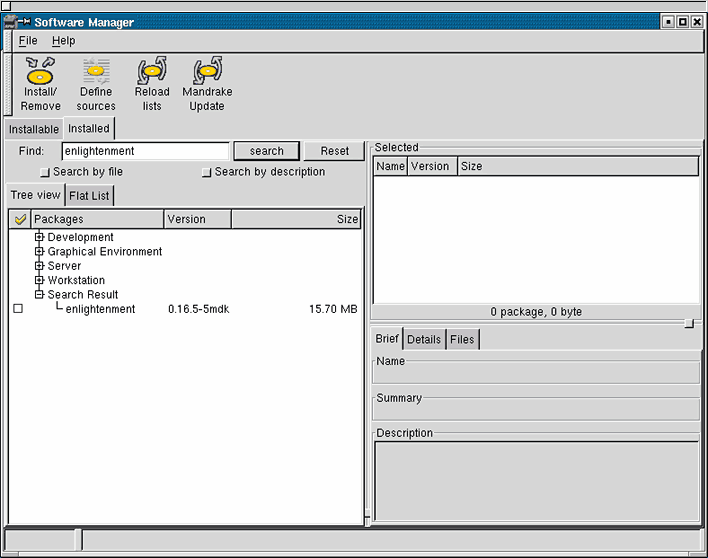This screenshot has height=558, width=708.
Task: Click the Graphical Environment label
Action: 105,251
